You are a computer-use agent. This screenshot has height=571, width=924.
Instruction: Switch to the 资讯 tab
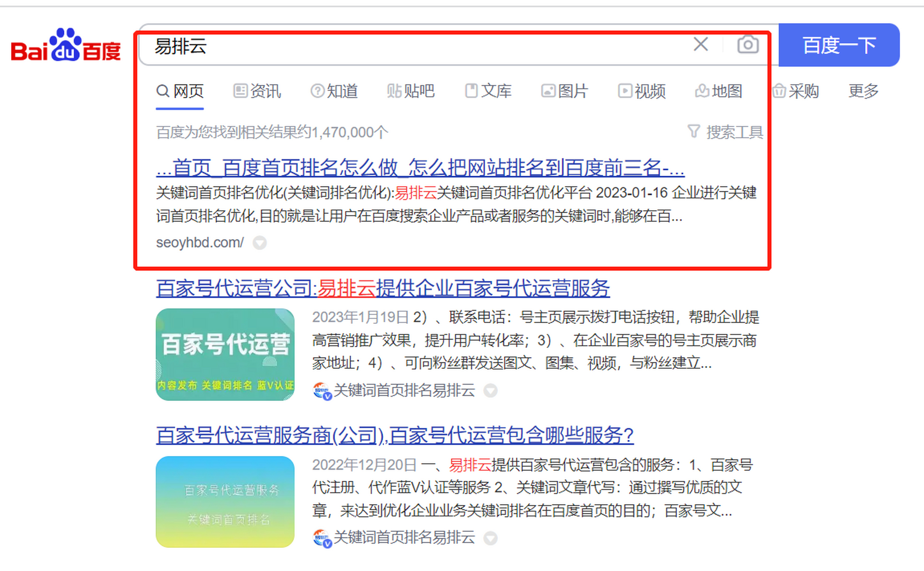[x=257, y=91]
